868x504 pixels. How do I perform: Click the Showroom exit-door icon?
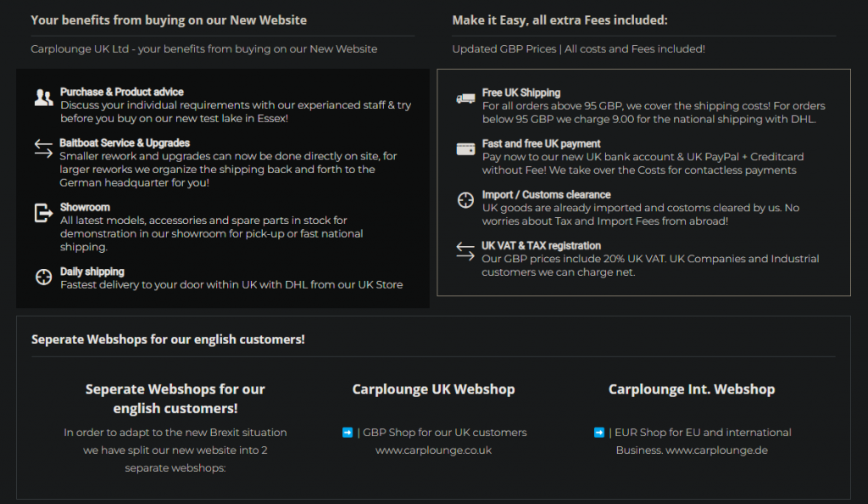coord(43,213)
